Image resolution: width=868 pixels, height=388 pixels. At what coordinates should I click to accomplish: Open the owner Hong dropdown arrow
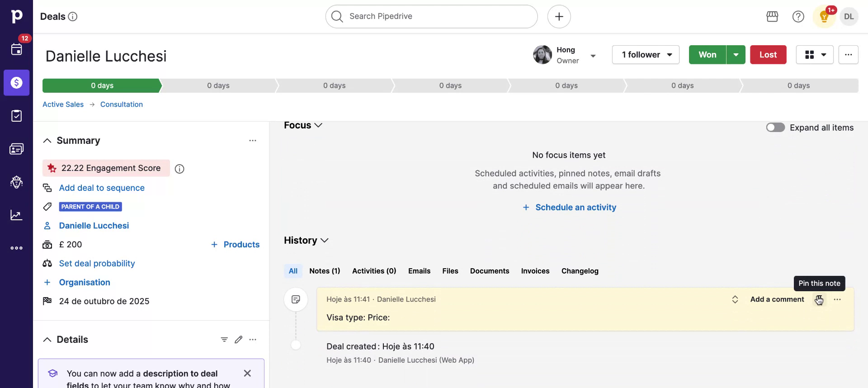click(593, 56)
